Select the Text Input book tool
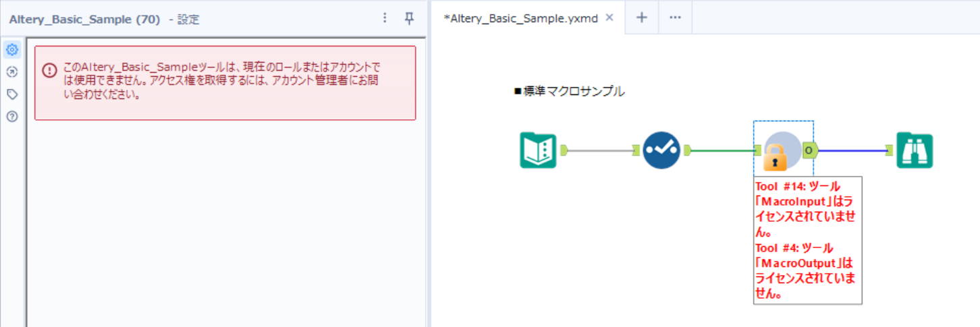The image size is (980, 327). [539, 150]
